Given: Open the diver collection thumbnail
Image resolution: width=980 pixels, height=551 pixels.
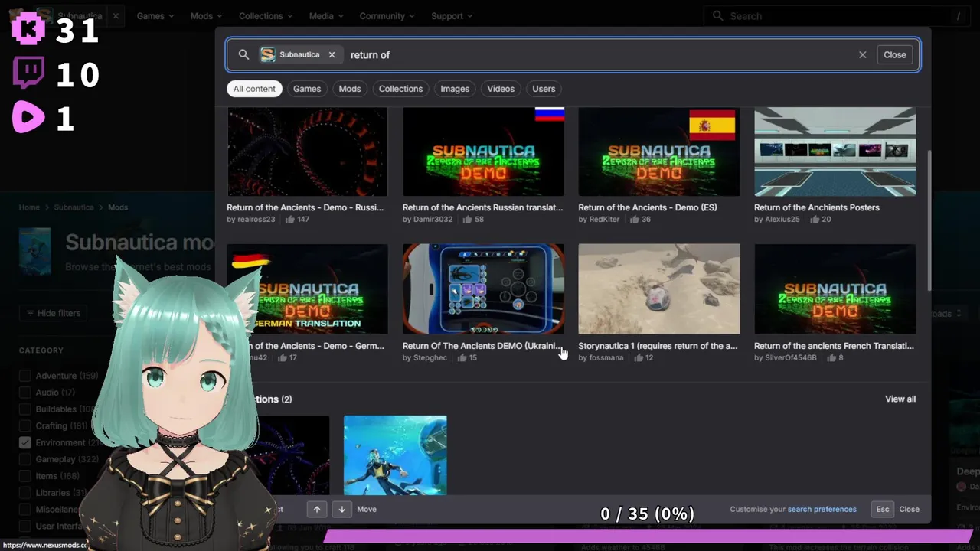Looking at the screenshot, I should [395, 455].
